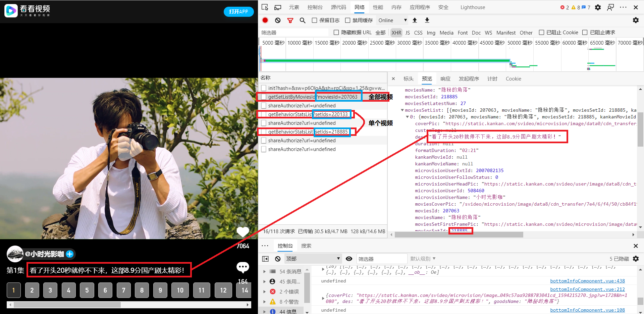The height and width of the screenshot is (314, 644).
Task: Open the 默认级别 log level dropdown
Action: click(423, 259)
